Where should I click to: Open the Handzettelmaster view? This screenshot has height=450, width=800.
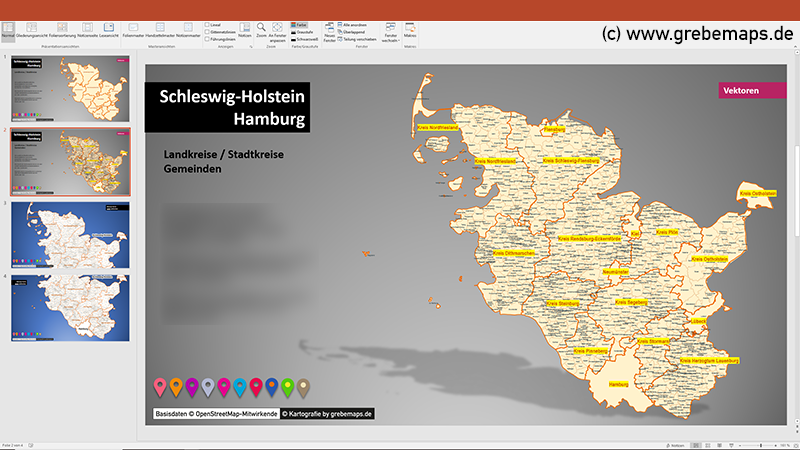pyautogui.click(x=160, y=30)
